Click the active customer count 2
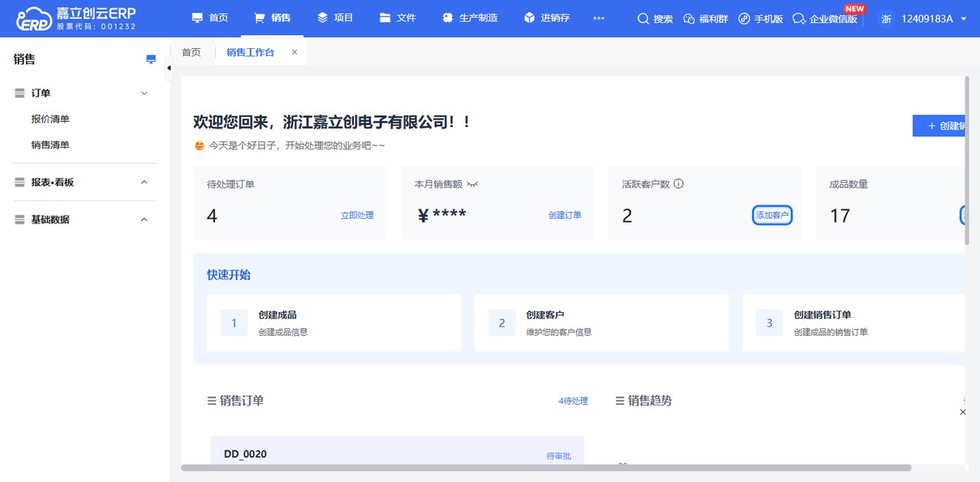980x482 pixels. pyautogui.click(x=627, y=217)
